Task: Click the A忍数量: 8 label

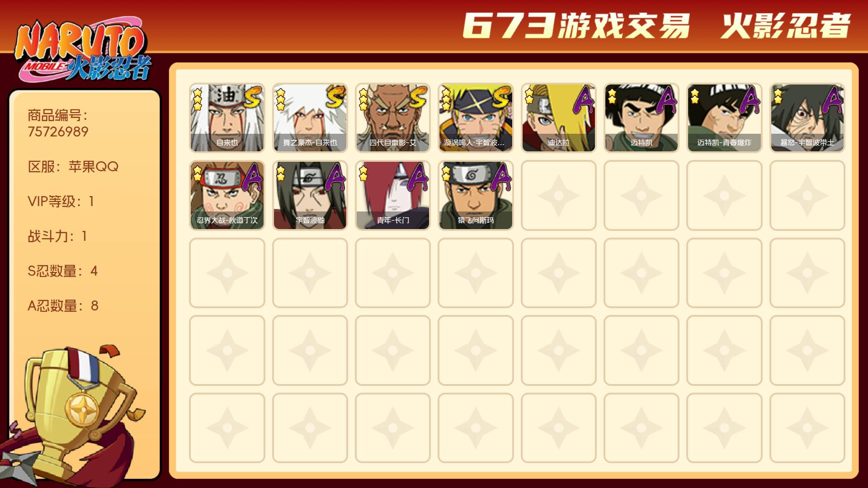Action: click(x=63, y=305)
